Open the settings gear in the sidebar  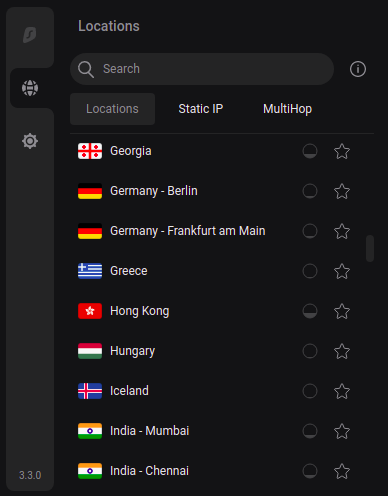pos(30,141)
